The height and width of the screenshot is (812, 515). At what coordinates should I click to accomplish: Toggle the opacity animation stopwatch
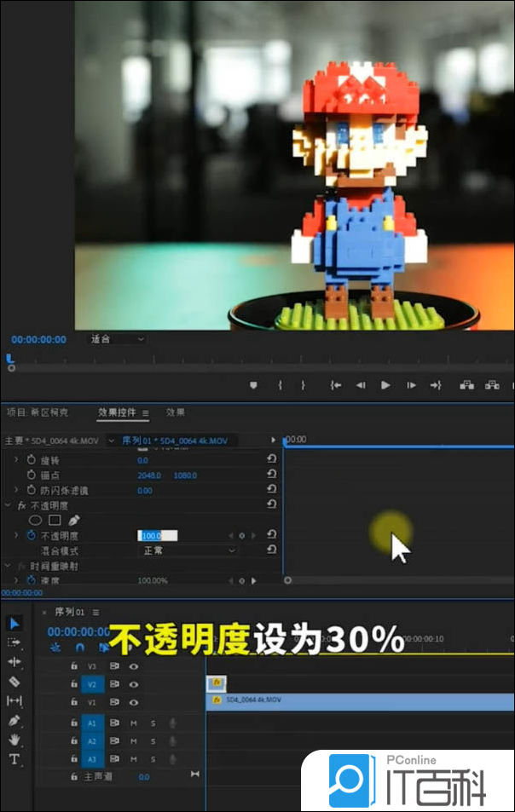(31, 536)
